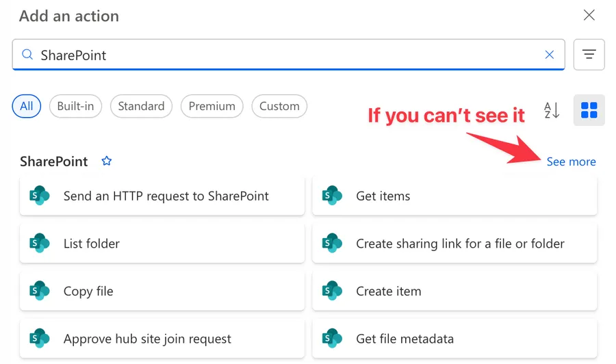The height and width of the screenshot is (364, 616).
Task: Add the List folder action
Action: click(x=92, y=244)
